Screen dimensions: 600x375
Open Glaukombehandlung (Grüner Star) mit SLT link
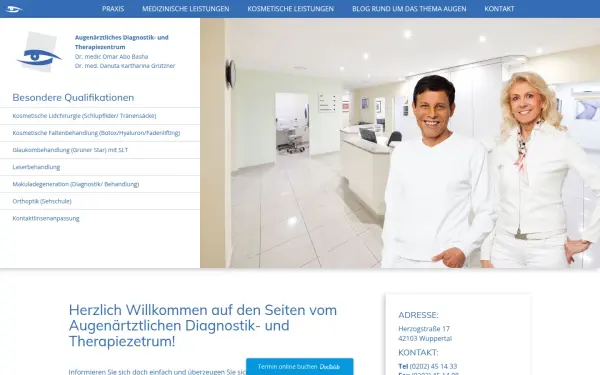pos(70,150)
